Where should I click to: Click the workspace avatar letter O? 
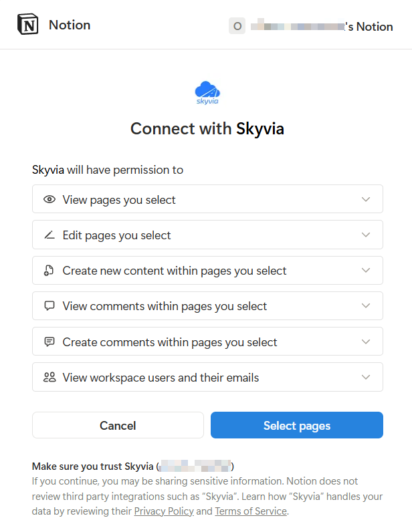tap(237, 26)
